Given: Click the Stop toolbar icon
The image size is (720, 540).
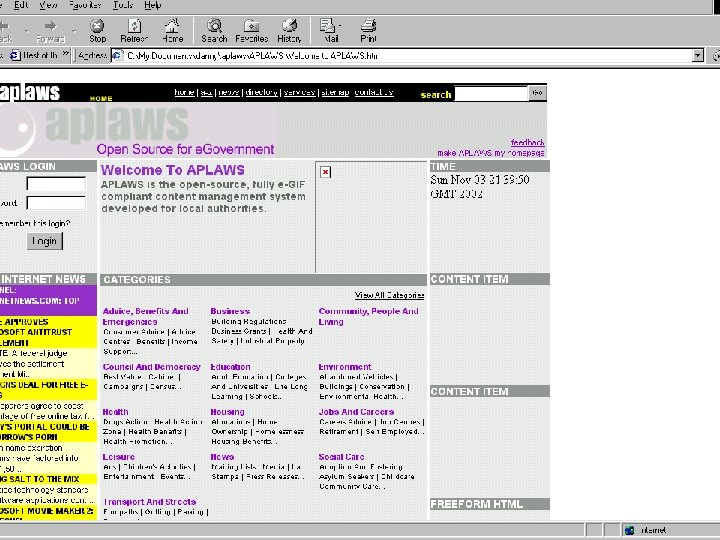Looking at the screenshot, I should pyautogui.click(x=97, y=30).
